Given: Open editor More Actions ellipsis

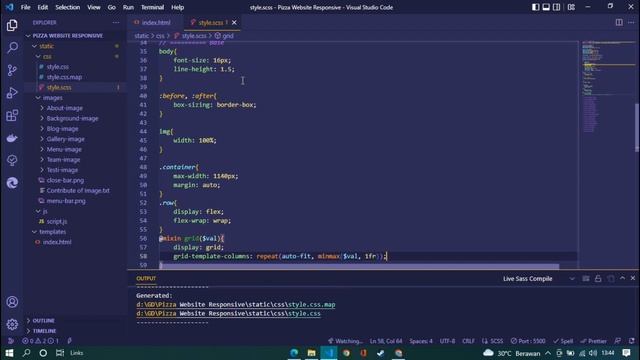Looking at the screenshot, I should tap(631, 22).
